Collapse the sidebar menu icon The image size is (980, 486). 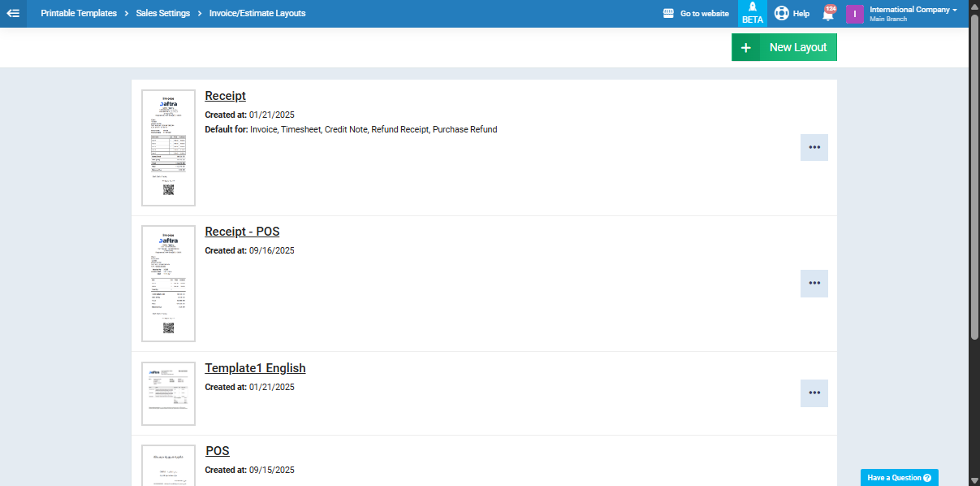pos(13,13)
